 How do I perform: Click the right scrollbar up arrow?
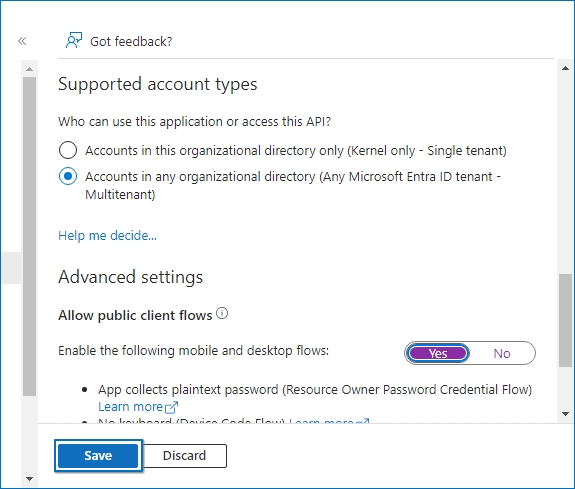coord(565,68)
